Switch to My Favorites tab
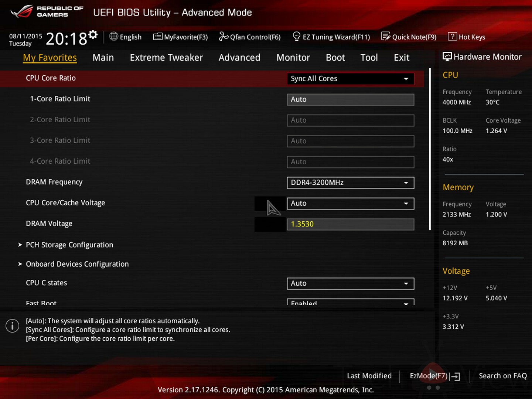Image resolution: width=532 pixels, height=399 pixels. point(50,58)
